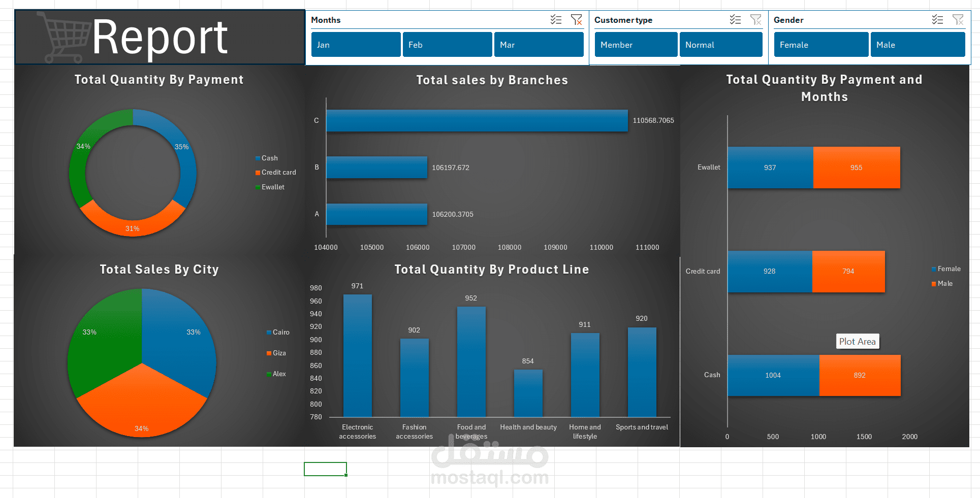Filter by Mar month
This screenshot has height=498, width=980.
point(539,45)
